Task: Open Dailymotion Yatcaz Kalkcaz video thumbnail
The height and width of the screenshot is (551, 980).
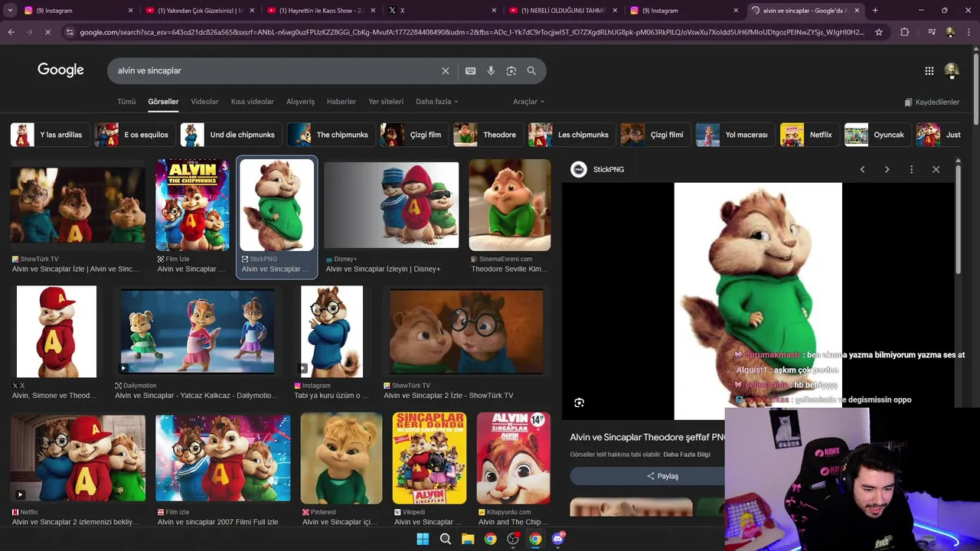Action: click(198, 331)
